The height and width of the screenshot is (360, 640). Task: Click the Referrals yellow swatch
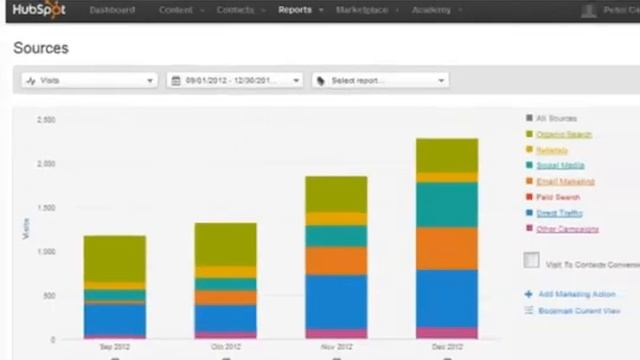(x=529, y=149)
